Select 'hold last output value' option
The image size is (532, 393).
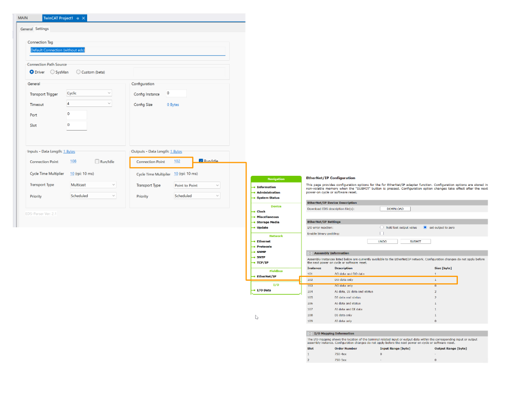[382, 227]
